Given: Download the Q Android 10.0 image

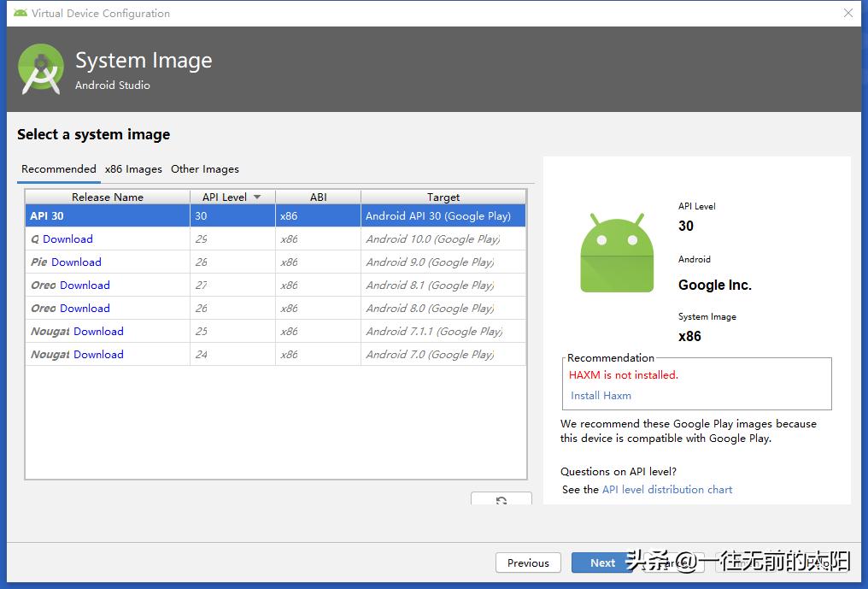Looking at the screenshot, I should 67,239.
